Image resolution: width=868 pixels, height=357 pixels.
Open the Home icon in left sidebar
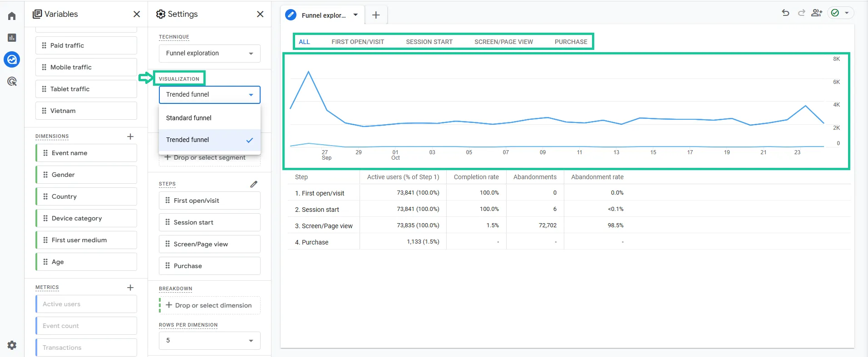pyautogui.click(x=12, y=16)
